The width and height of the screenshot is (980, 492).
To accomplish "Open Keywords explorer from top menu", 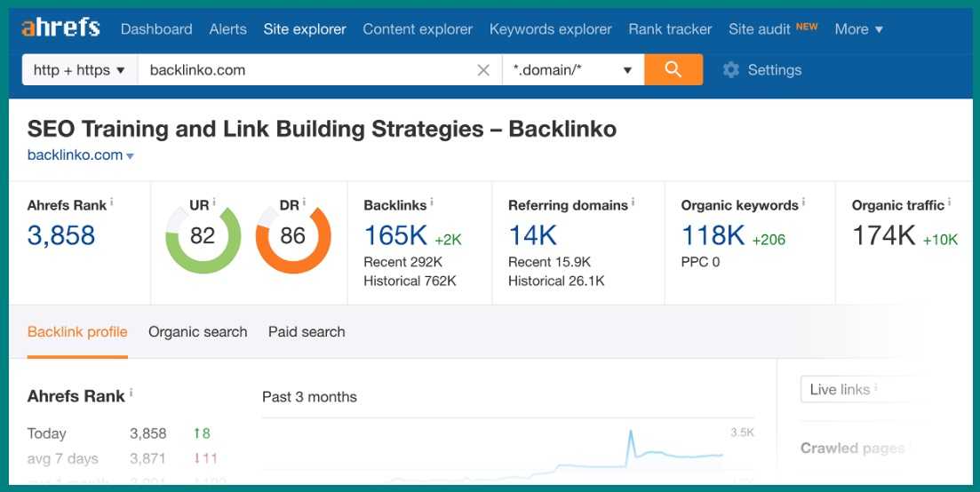I will 550,29.
